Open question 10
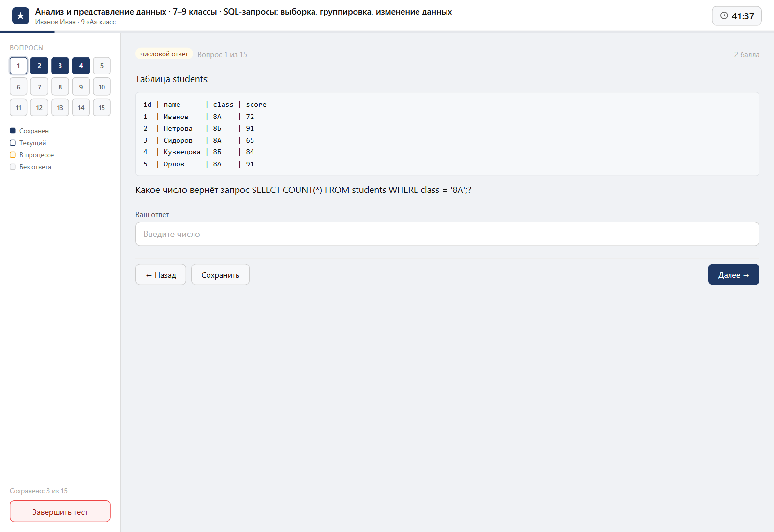Screen dimensions: 774x532 [102, 87]
